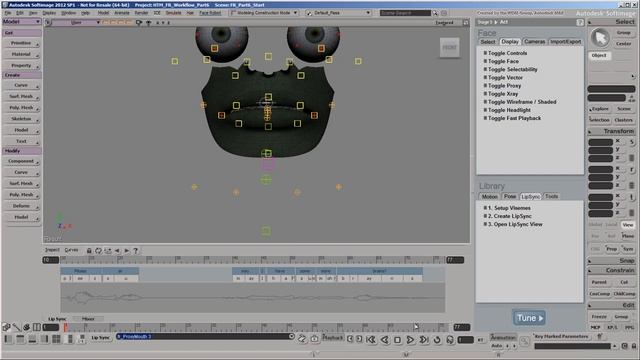Click the audio waveform track
The image size is (640, 360).
click(253, 298)
